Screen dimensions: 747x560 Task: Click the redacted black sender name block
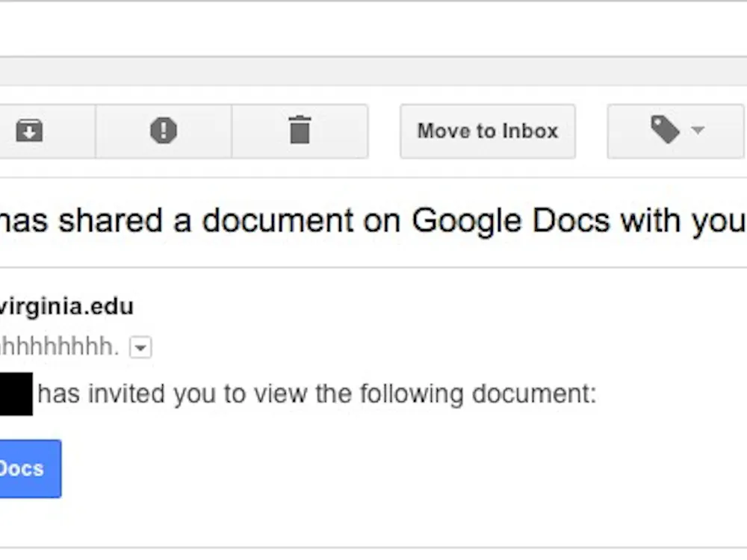click(x=16, y=394)
